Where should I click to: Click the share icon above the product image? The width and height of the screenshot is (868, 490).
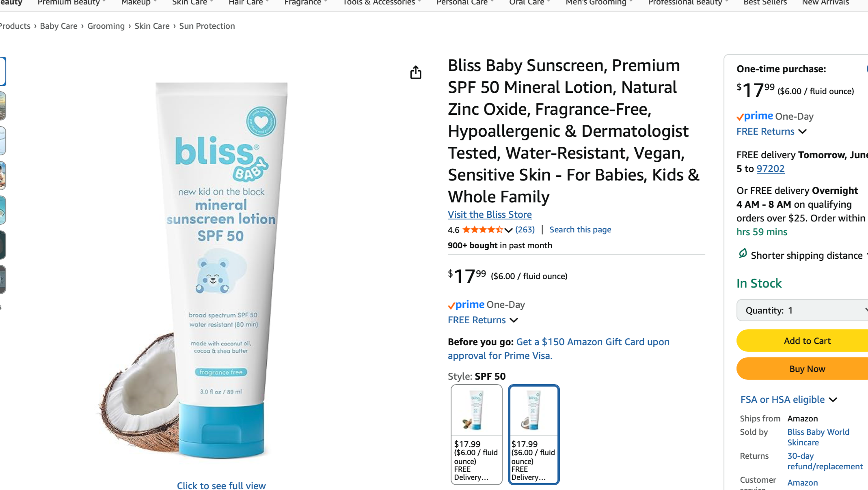click(415, 73)
